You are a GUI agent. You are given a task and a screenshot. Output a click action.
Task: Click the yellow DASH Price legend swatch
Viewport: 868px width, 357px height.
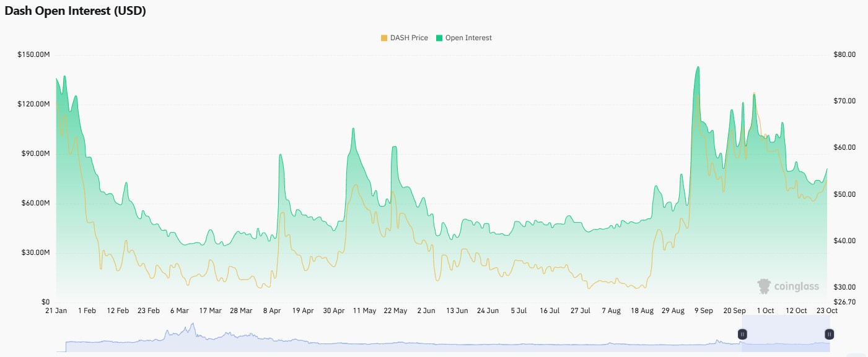click(x=384, y=38)
